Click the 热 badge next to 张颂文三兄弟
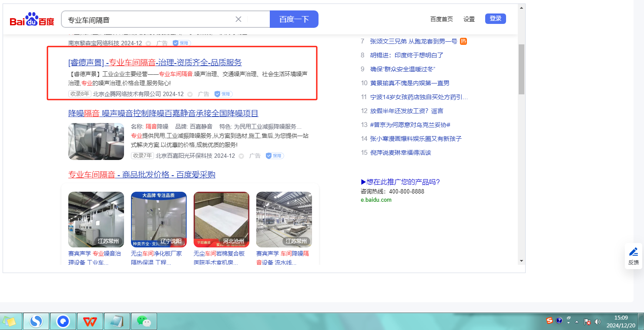The width and height of the screenshot is (644, 330). tap(463, 41)
